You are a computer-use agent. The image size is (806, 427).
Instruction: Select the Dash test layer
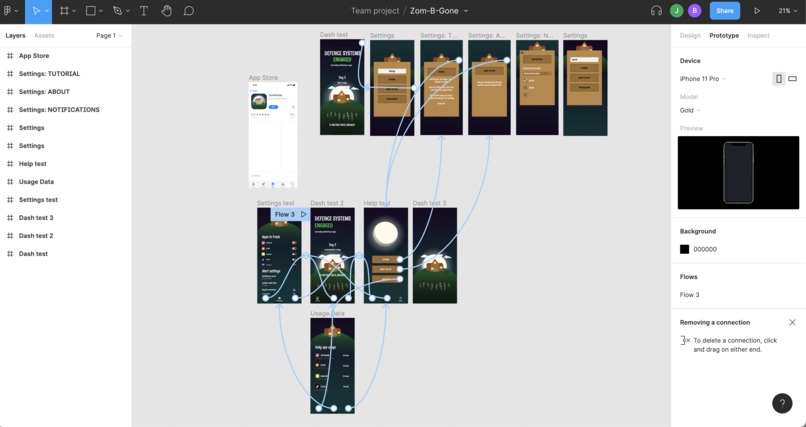click(x=33, y=253)
